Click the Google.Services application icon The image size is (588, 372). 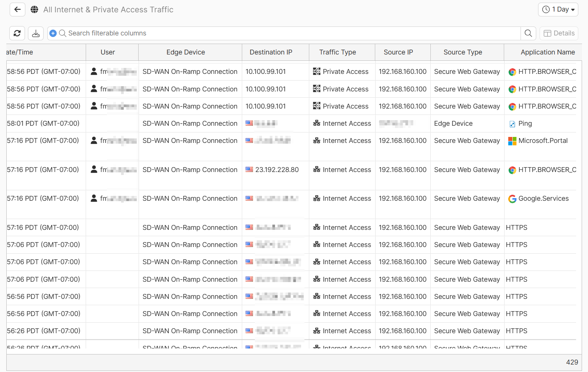[512, 199]
